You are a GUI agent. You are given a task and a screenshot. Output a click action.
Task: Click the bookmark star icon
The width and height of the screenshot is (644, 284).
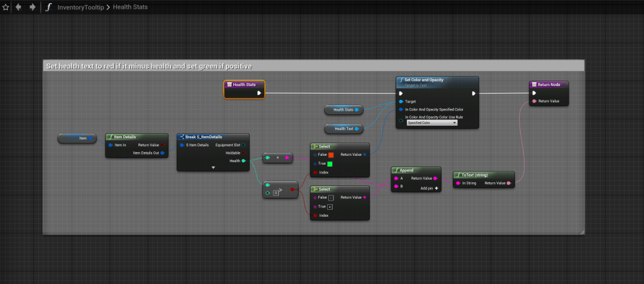click(x=6, y=7)
